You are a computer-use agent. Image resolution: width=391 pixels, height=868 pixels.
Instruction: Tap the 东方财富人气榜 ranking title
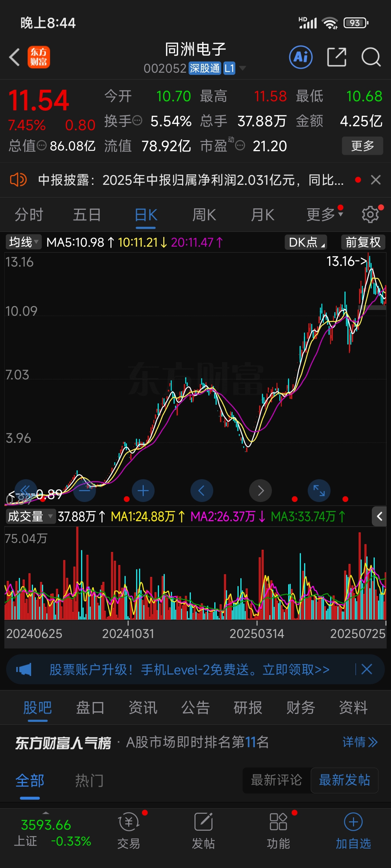click(x=63, y=743)
